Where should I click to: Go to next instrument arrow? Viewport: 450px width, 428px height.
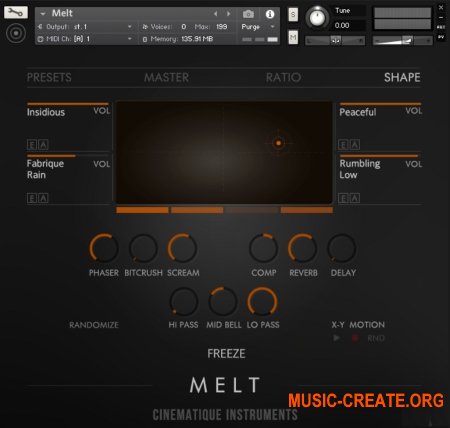229,14
